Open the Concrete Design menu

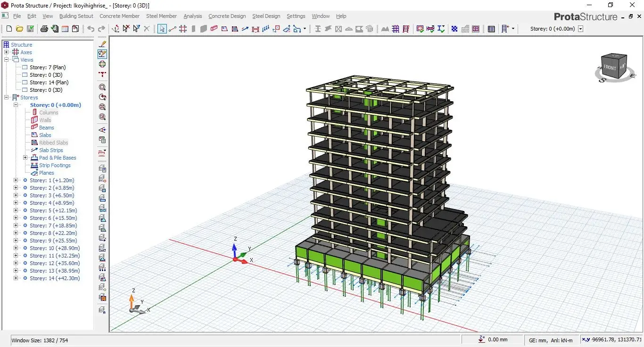click(x=227, y=16)
